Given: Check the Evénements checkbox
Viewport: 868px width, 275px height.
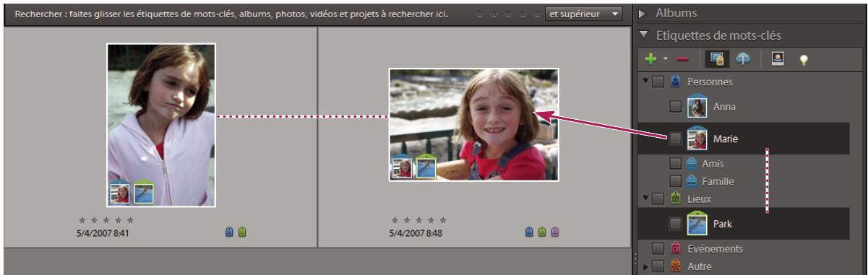Looking at the screenshot, I should (x=657, y=249).
